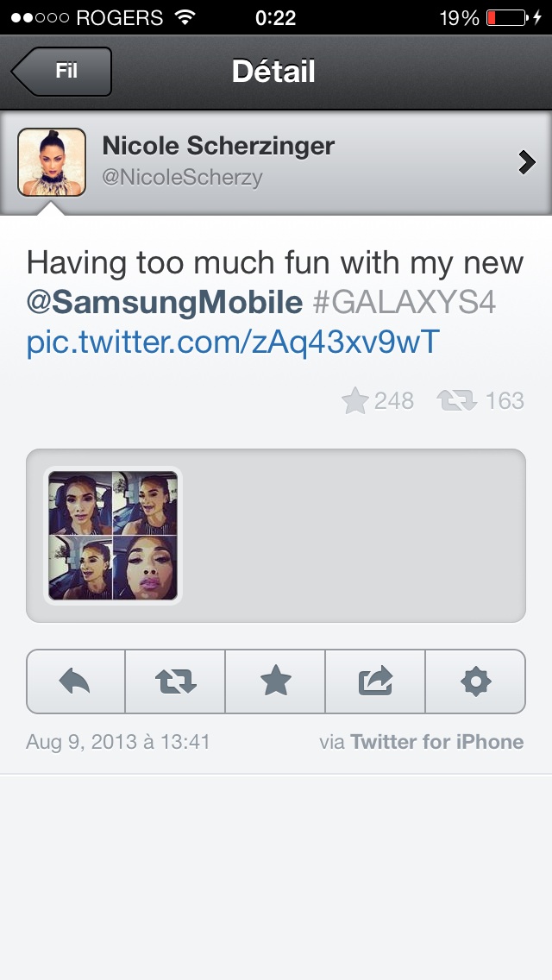
Task: Tap the 248 favorites star count
Action: pyautogui.click(x=378, y=400)
